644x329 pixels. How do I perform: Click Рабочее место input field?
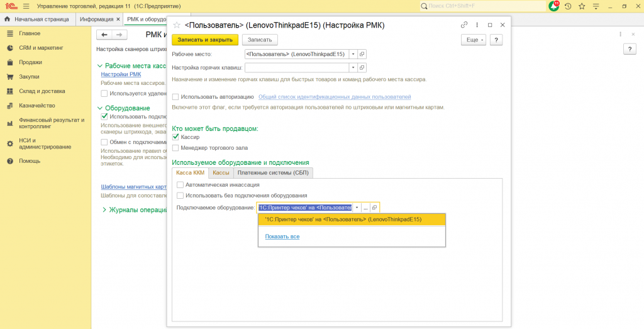297,54
